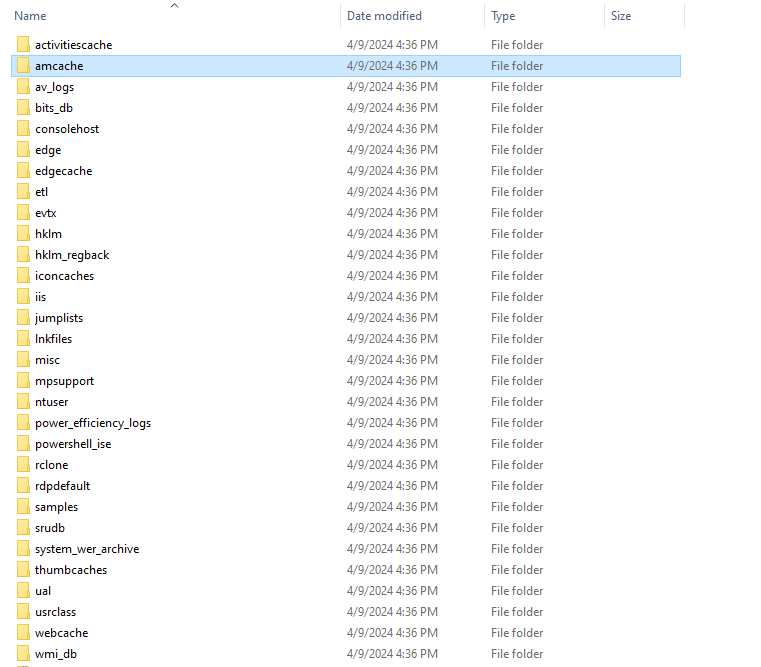This screenshot has height=667, width=761.
Task: Click the etl folder icon
Action: tap(23, 192)
